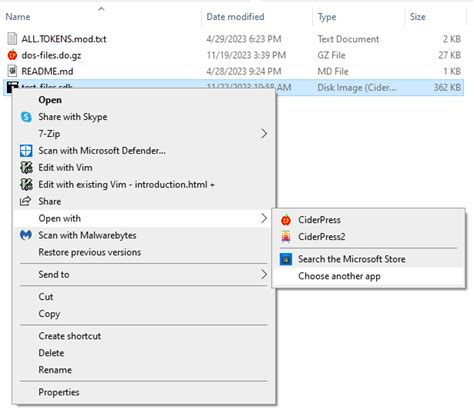Open the file with CiderPress2

coord(369,237)
